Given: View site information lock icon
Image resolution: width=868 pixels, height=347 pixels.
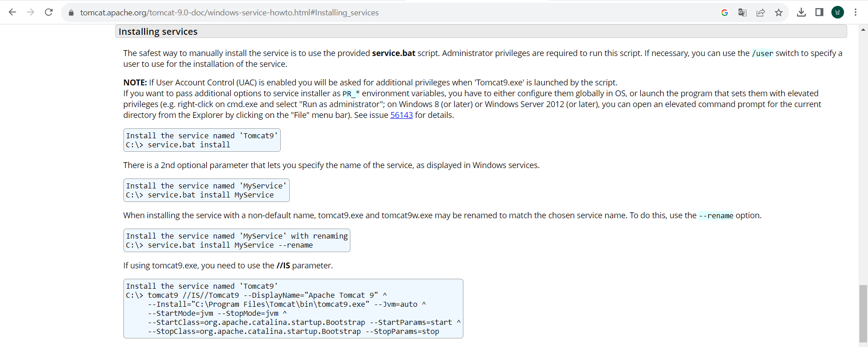Looking at the screenshot, I should pos(71,13).
